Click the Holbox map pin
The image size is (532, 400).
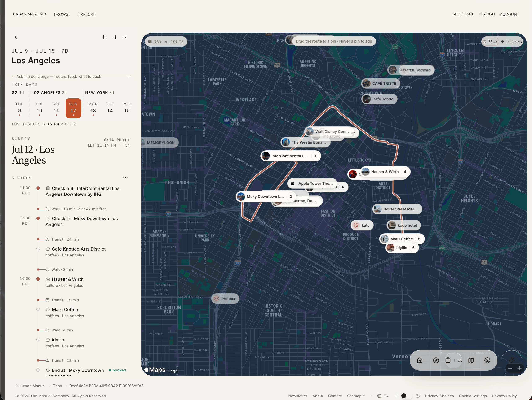[225, 299]
